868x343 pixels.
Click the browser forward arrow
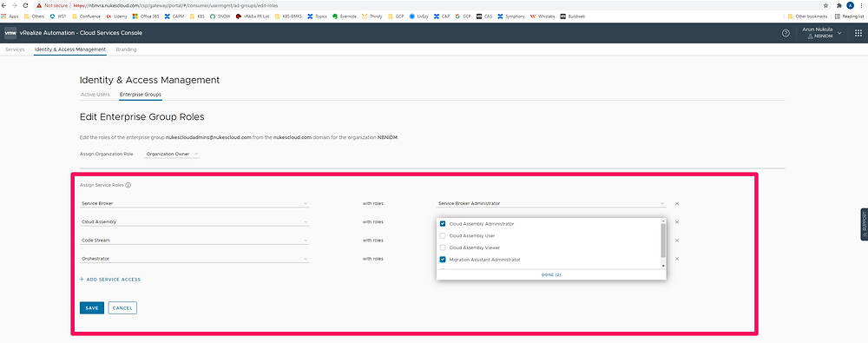(x=15, y=5)
